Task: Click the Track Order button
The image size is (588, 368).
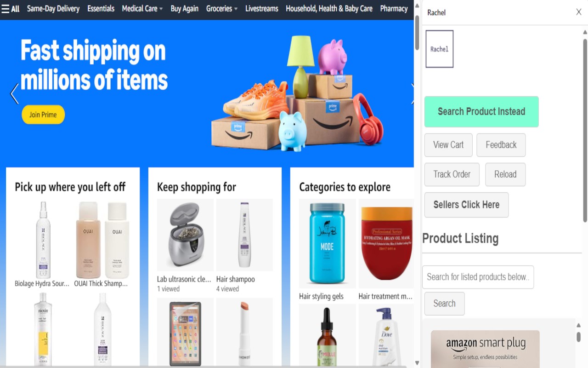Action: click(452, 174)
